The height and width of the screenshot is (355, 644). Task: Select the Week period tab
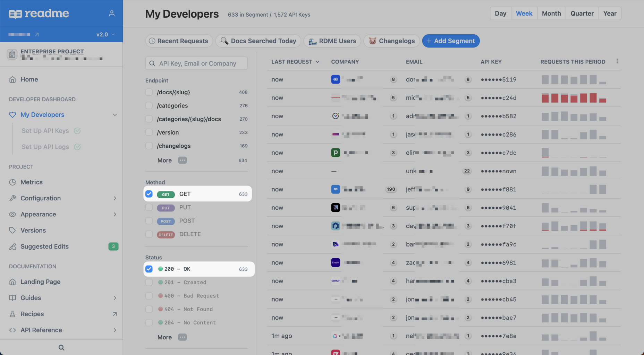pyautogui.click(x=524, y=14)
